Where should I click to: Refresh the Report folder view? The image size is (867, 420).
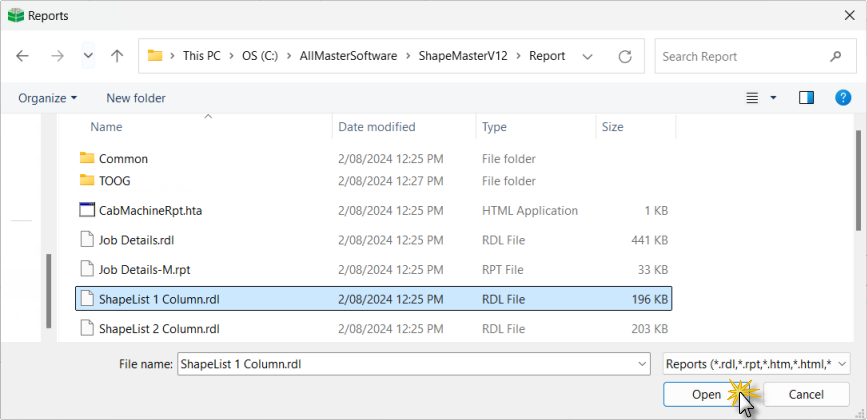click(625, 56)
